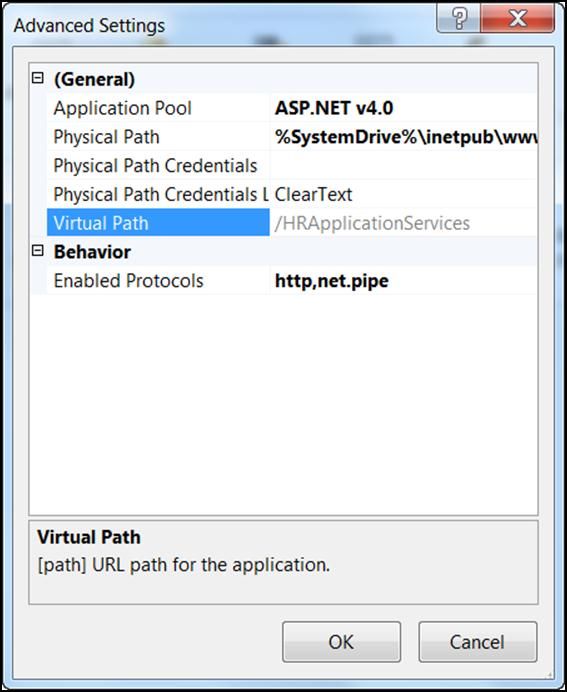Click the empty Physical Path Credentials value

(x=403, y=165)
